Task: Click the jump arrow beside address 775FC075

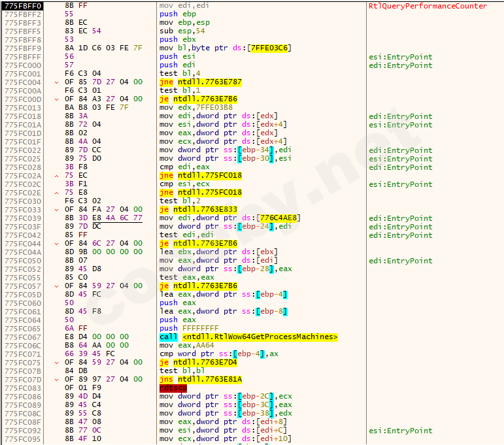Action: click(x=57, y=363)
